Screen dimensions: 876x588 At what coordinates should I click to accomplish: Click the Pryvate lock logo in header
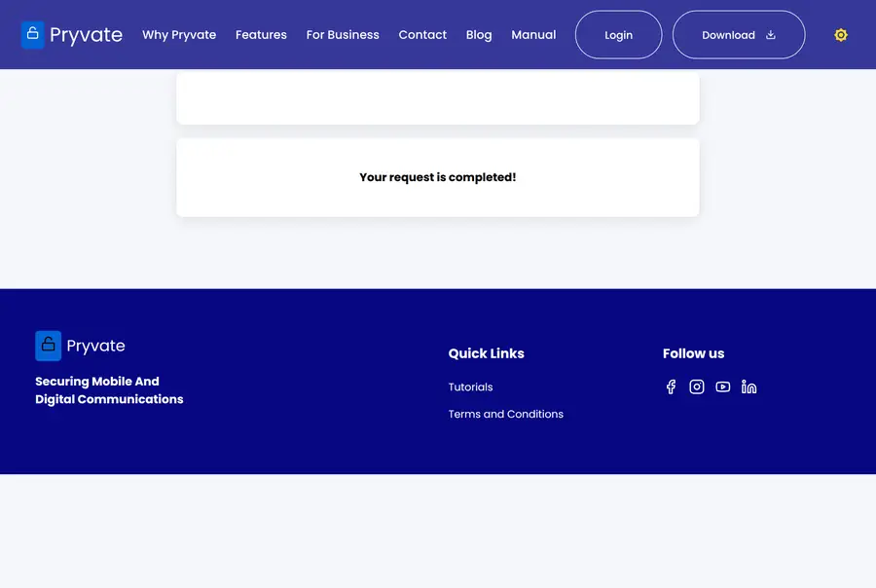(x=32, y=35)
